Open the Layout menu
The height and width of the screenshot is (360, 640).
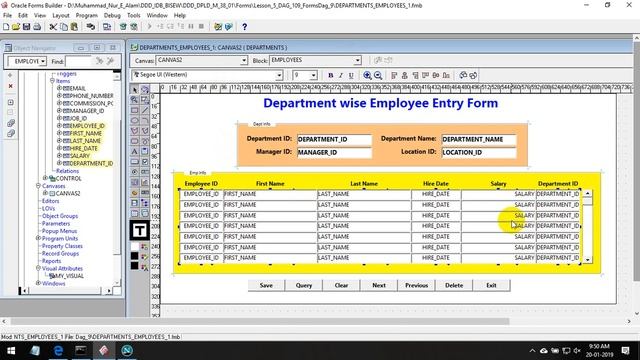point(61,16)
